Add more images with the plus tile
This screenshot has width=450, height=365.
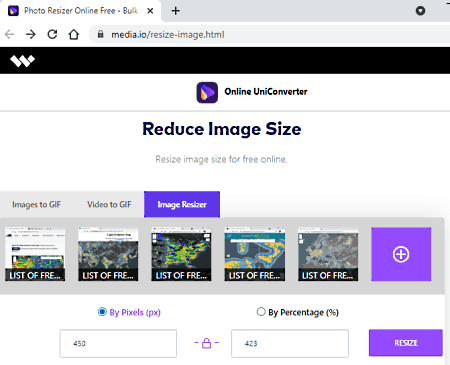401,254
